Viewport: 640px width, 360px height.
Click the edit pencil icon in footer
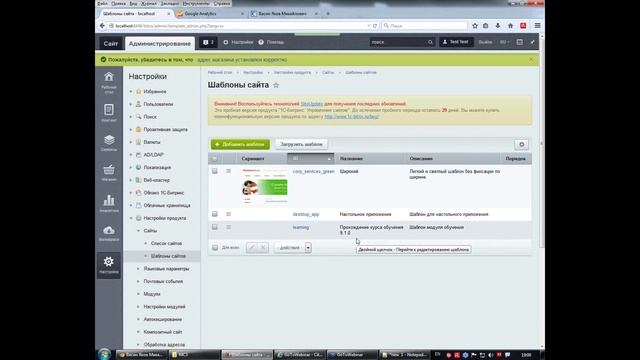(x=252, y=247)
